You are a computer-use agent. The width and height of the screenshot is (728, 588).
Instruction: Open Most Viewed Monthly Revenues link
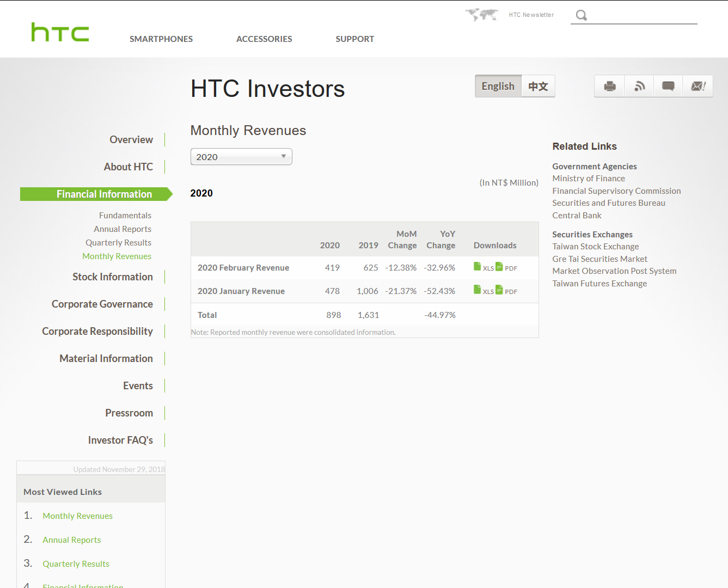(x=77, y=516)
